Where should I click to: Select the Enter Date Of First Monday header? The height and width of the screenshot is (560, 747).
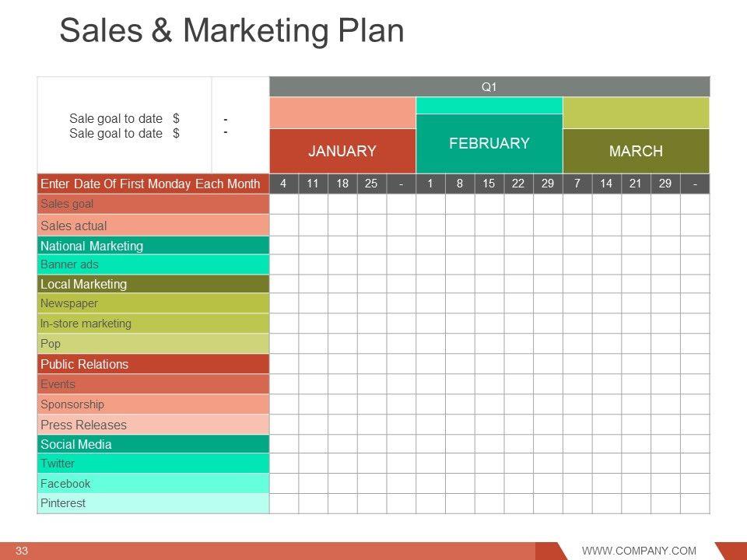(150, 184)
